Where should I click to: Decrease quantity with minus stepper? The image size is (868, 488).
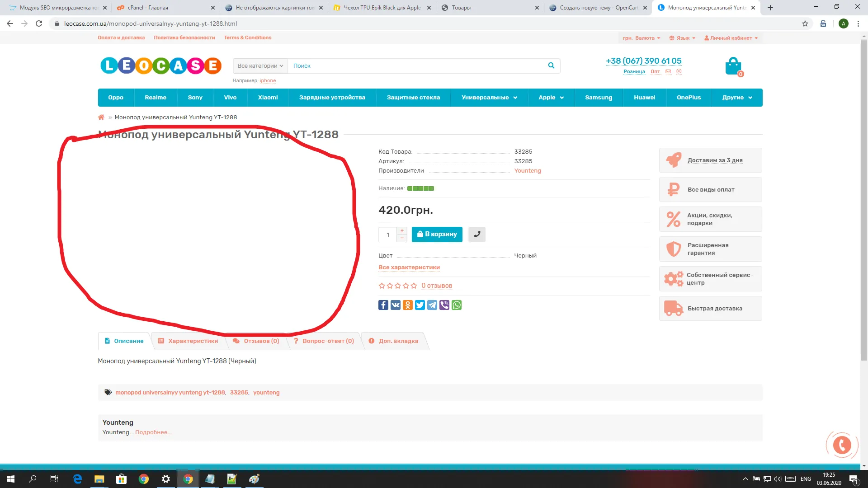pos(402,238)
